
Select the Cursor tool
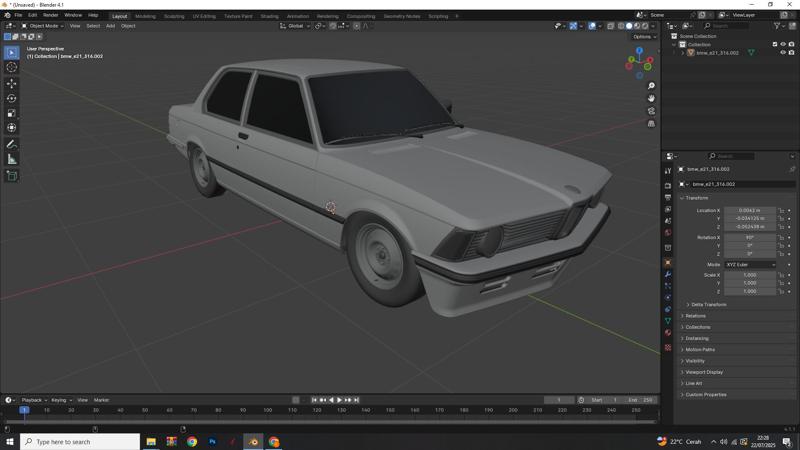click(12, 67)
